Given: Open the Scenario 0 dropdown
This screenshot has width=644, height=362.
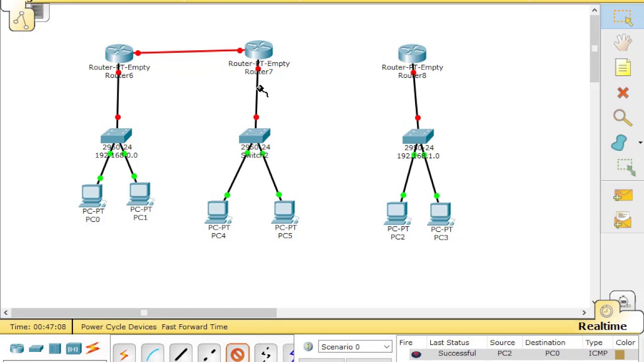Looking at the screenshot, I should [x=355, y=347].
